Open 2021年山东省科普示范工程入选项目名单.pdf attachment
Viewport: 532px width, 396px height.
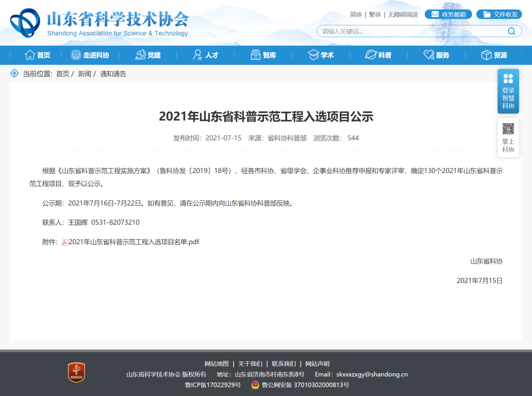[x=133, y=242]
